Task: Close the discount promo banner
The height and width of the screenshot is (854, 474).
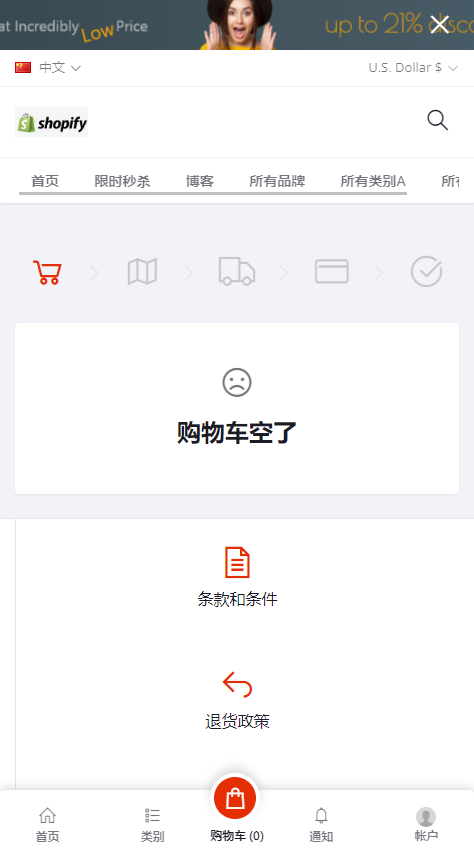Action: coord(439,24)
